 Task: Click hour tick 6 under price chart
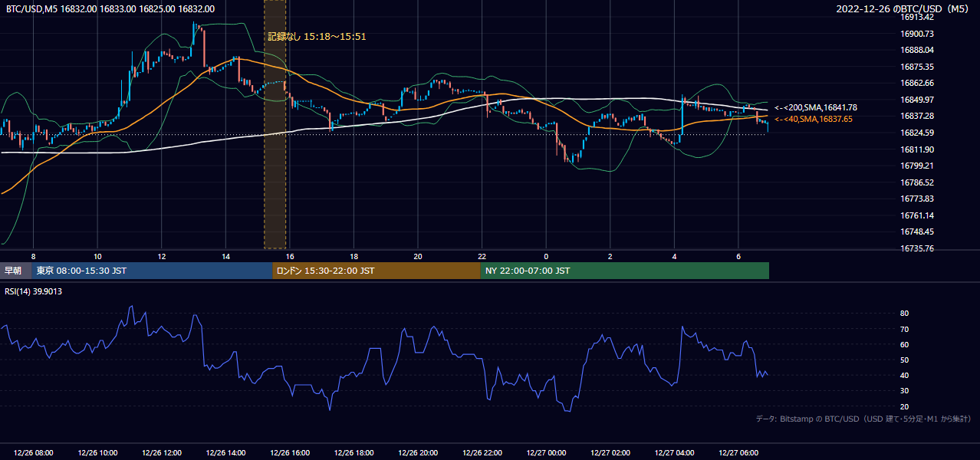[738, 256]
